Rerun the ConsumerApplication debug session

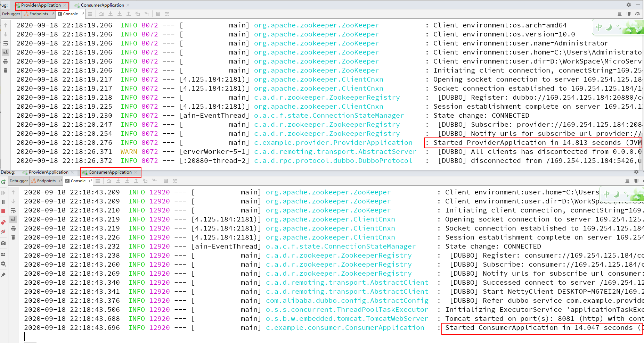point(3,182)
